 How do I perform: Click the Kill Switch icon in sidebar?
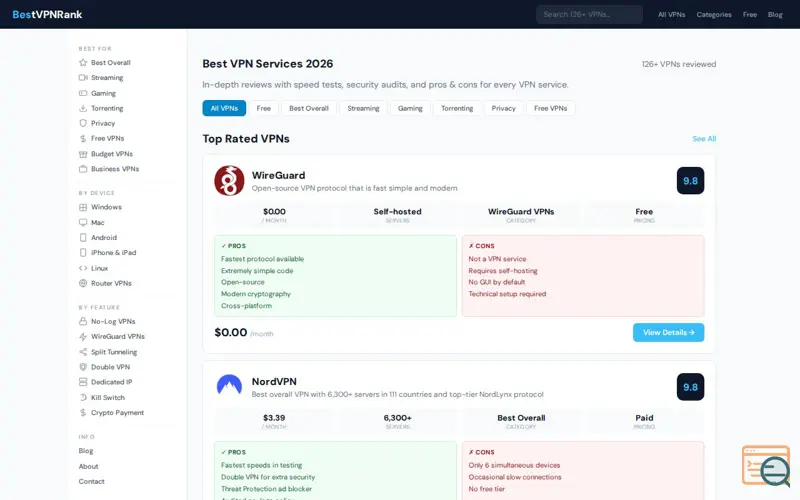coord(83,397)
